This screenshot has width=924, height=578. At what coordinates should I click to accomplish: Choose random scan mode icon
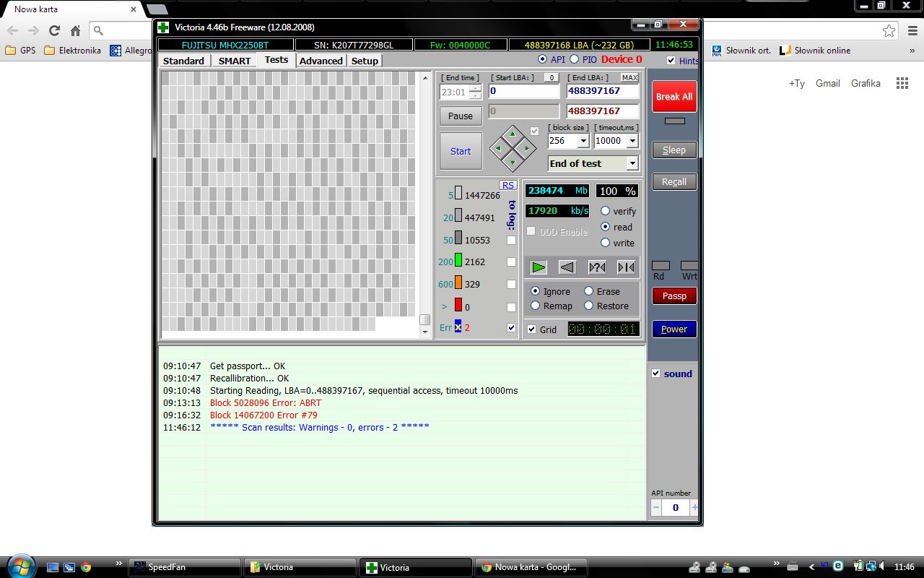(x=597, y=267)
